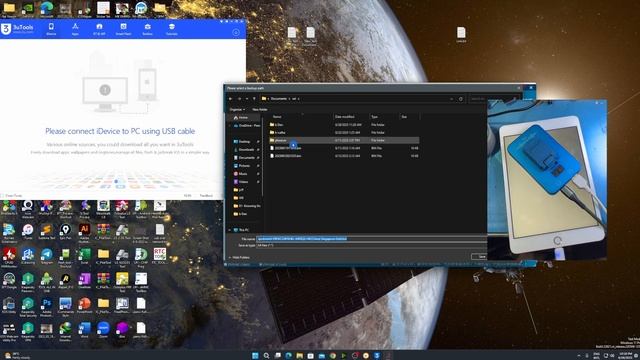Open the Toolbox tab in 3uTools

point(147,29)
